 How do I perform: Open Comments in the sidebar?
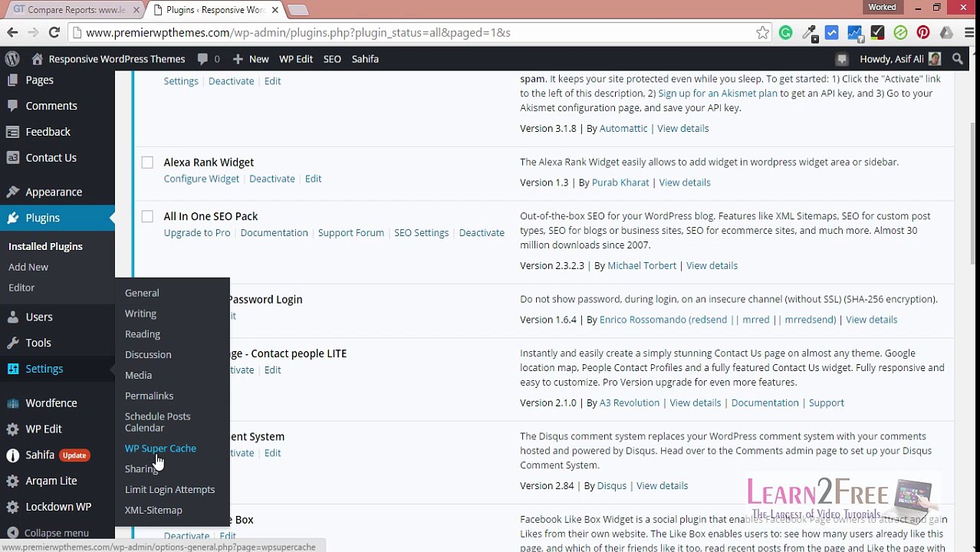point(51,106)
